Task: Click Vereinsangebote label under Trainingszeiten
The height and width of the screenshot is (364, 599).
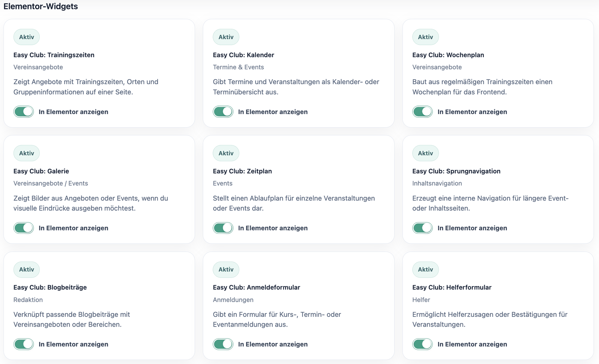Action: (38, 67)
